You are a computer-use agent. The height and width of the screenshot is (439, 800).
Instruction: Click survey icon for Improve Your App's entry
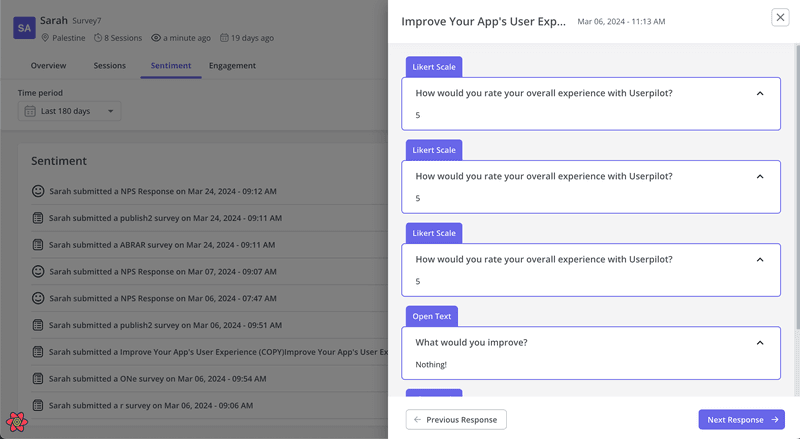(38, 352)
